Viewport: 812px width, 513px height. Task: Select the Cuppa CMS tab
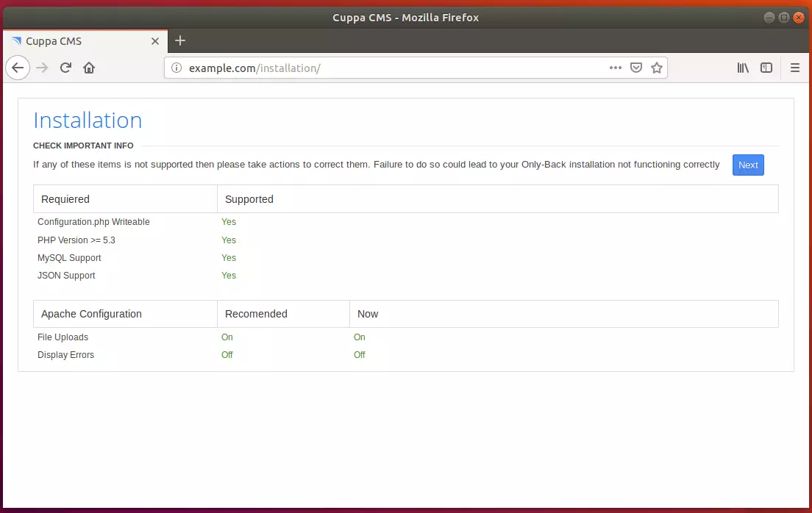[85, 41]
